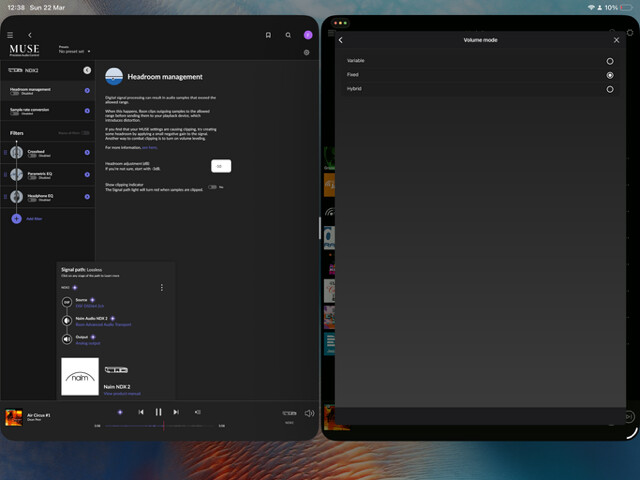Viewport: 640px width, 480px height.
Task: Open the 'View product manual' link
Action: pos(122,393)
